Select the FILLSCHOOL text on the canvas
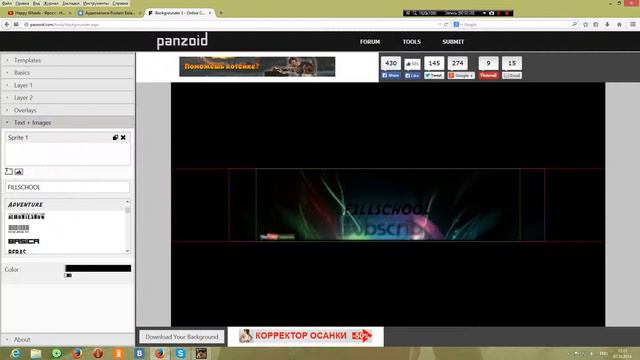The width and height of the screenshot is (640, 360). point(387,209)
